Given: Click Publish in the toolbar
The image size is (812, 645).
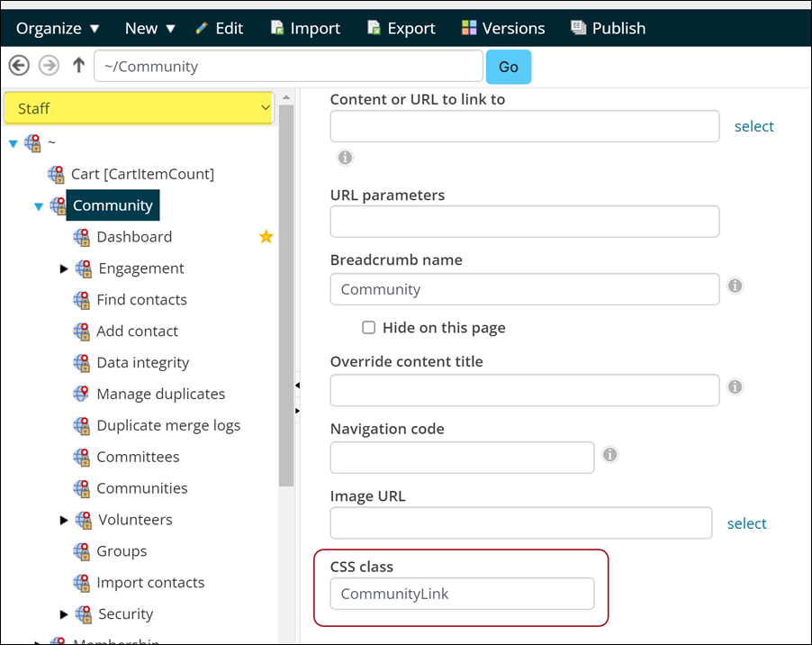Looking at the screenshot, I should click(x=609, y=28).
